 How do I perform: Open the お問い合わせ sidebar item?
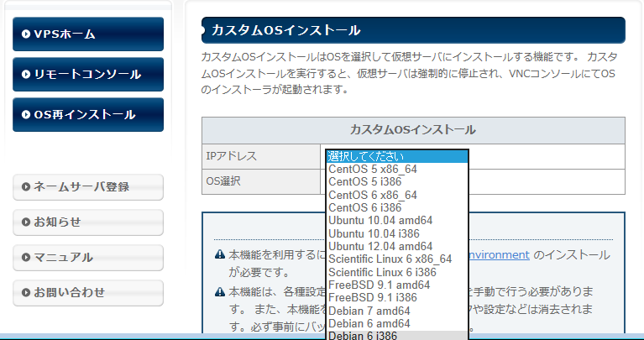(88, 293)
